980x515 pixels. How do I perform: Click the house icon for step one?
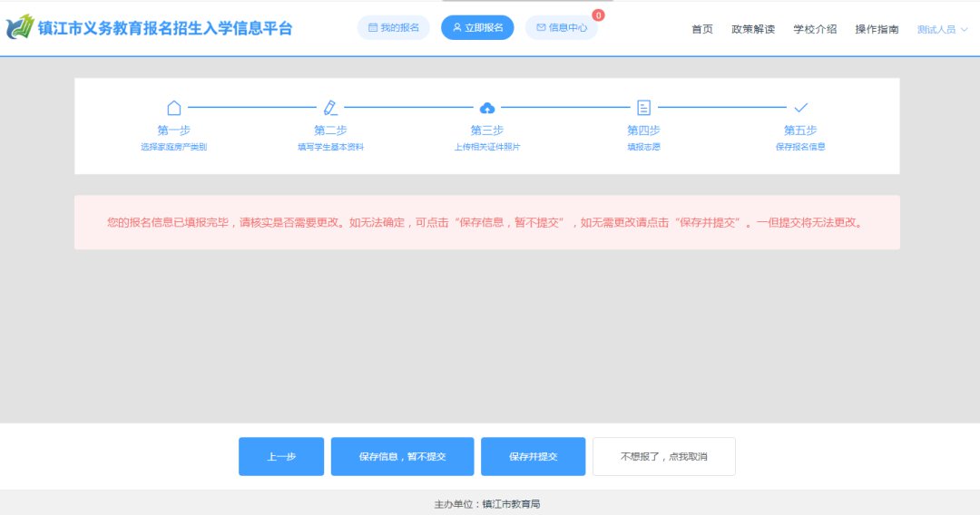click(x=174, y=108)
